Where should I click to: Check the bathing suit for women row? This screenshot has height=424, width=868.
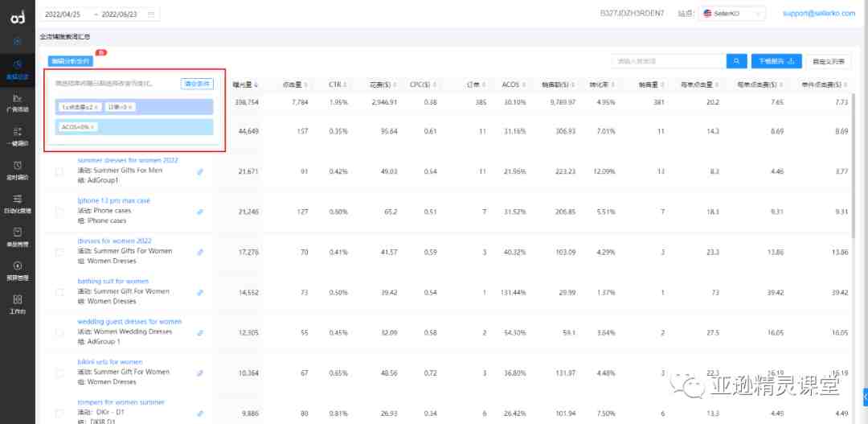[x=59, y=293]
